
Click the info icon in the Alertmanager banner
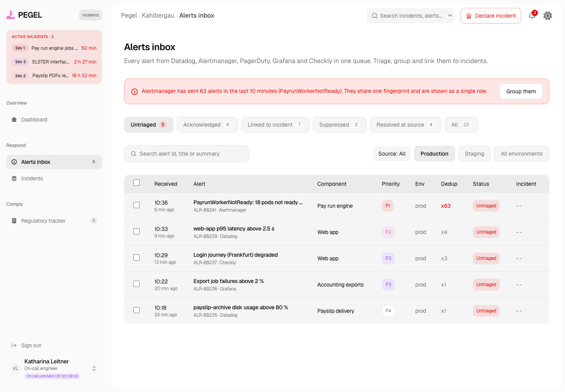point(135,92)
